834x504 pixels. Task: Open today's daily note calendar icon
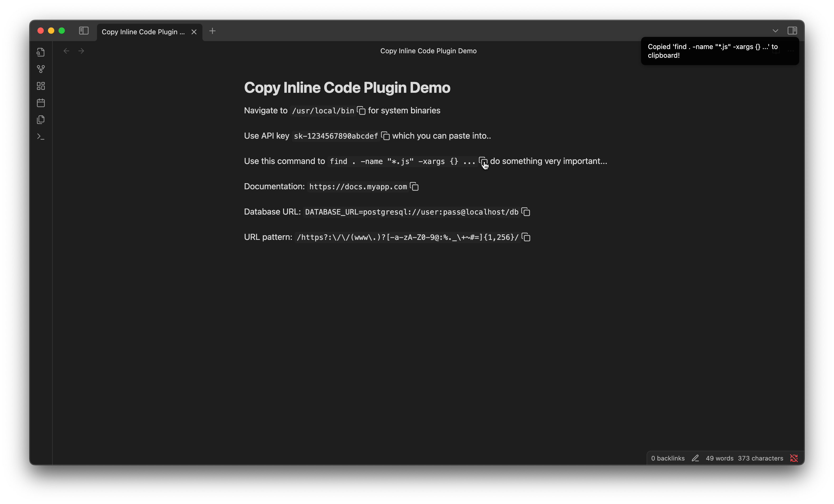41,103
